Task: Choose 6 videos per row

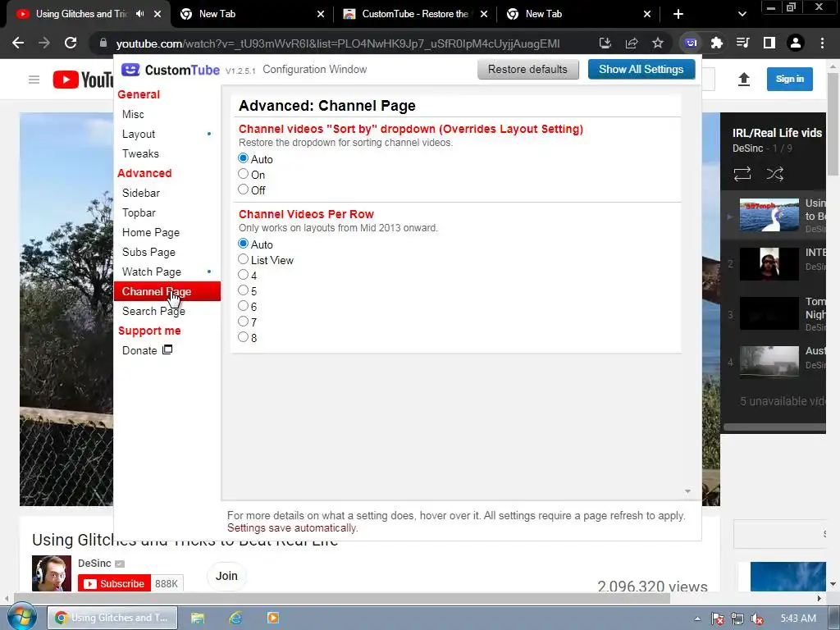Action: (243, 305)
